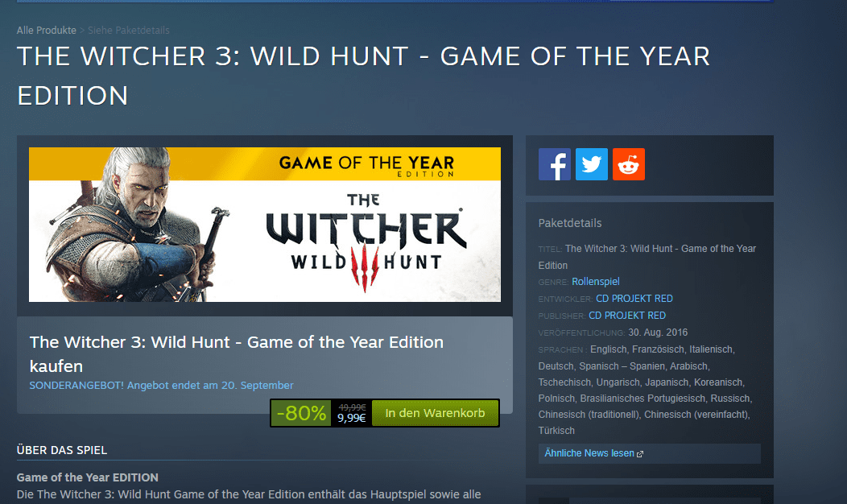Share on Reddit icon

(x=628, y=164)
